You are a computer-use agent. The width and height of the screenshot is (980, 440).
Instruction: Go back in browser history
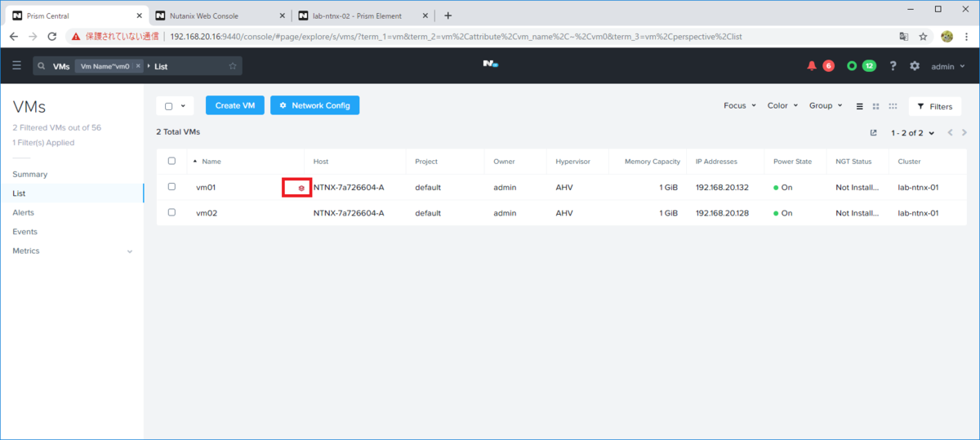click(x=14, y=36)
